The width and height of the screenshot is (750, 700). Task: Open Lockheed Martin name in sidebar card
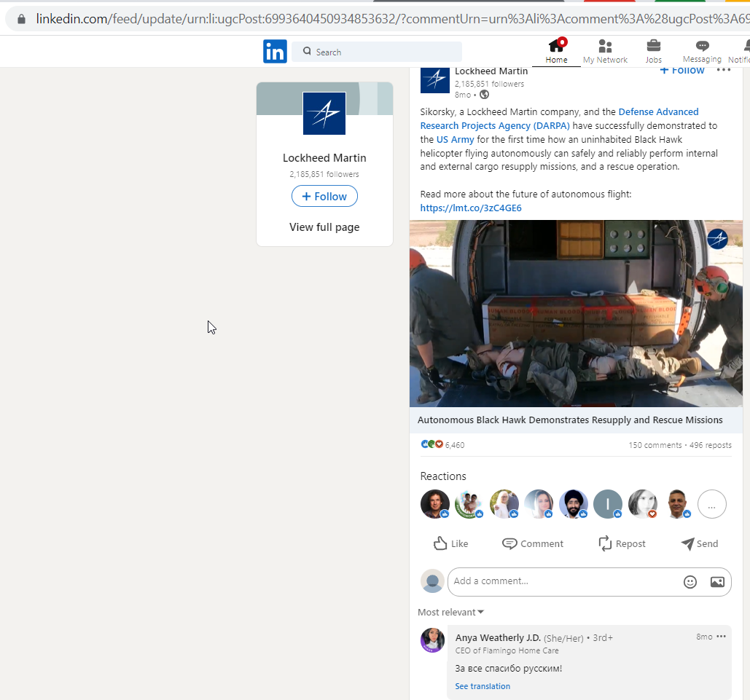pyautogui.click(x=324, y=158)
